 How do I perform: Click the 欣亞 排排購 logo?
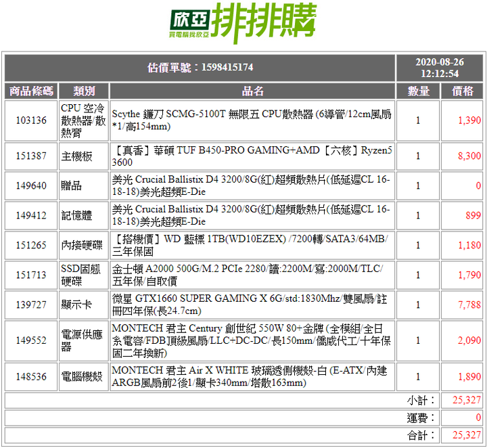[243, 23]
